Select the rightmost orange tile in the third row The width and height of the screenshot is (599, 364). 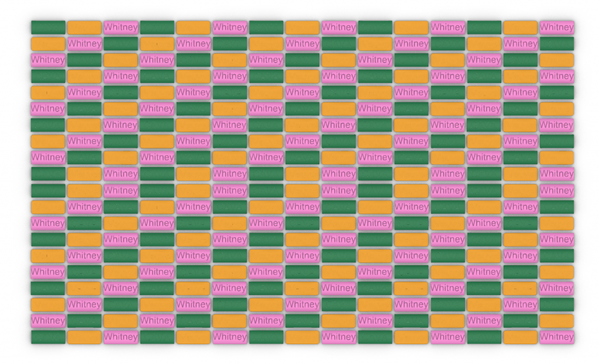(556, 60)
